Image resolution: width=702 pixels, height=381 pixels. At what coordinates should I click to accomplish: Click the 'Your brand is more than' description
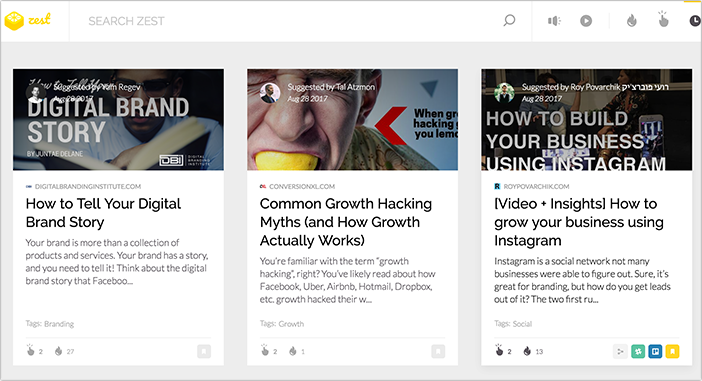[116, 262]
